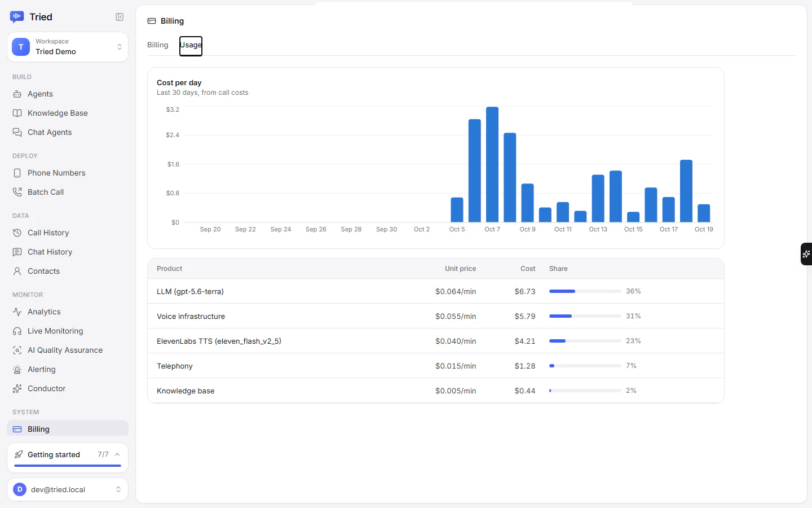Viewport: 812px width, 508px height.
Task: Click the Chat Agents bubbles icon
Action: tap(17, 132)
